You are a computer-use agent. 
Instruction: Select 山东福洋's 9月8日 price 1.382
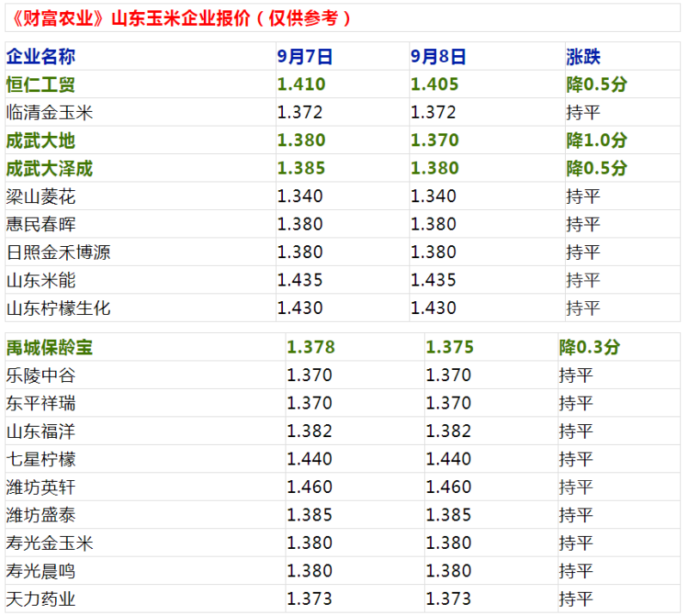point(448,431)
